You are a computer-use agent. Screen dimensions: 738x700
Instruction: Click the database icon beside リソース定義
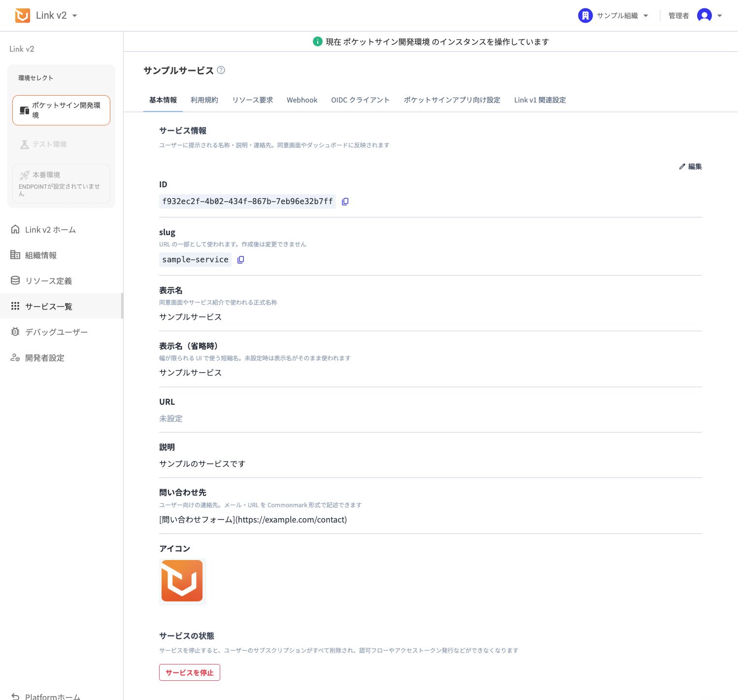pos(15,280)
